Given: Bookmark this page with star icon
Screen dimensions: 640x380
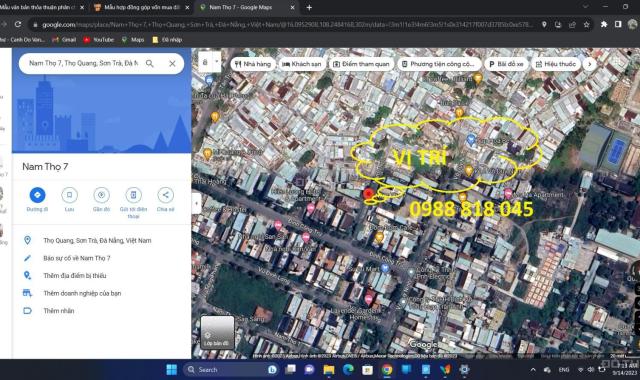Looking at the screenshot, I should [x=587, y=24].
